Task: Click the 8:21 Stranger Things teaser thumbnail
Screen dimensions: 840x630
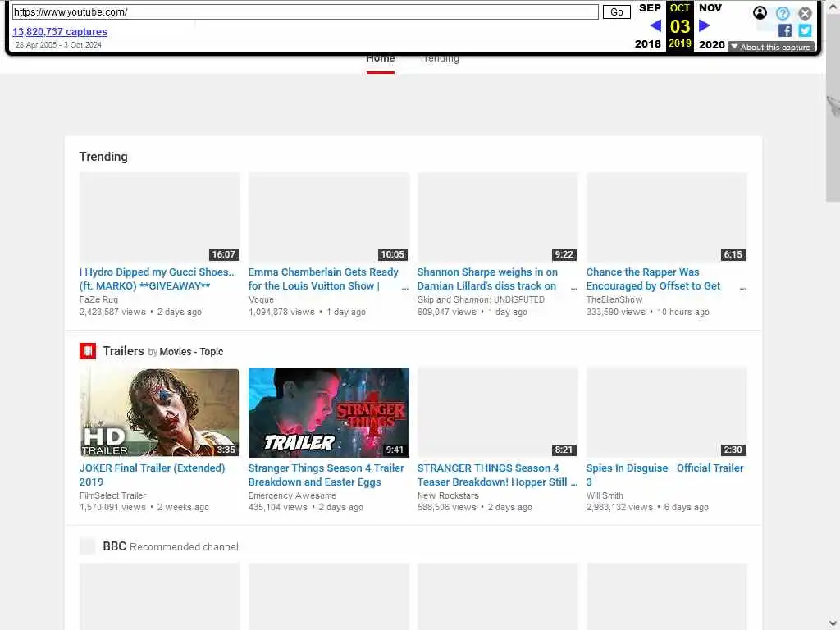Action: click(497, 413)
